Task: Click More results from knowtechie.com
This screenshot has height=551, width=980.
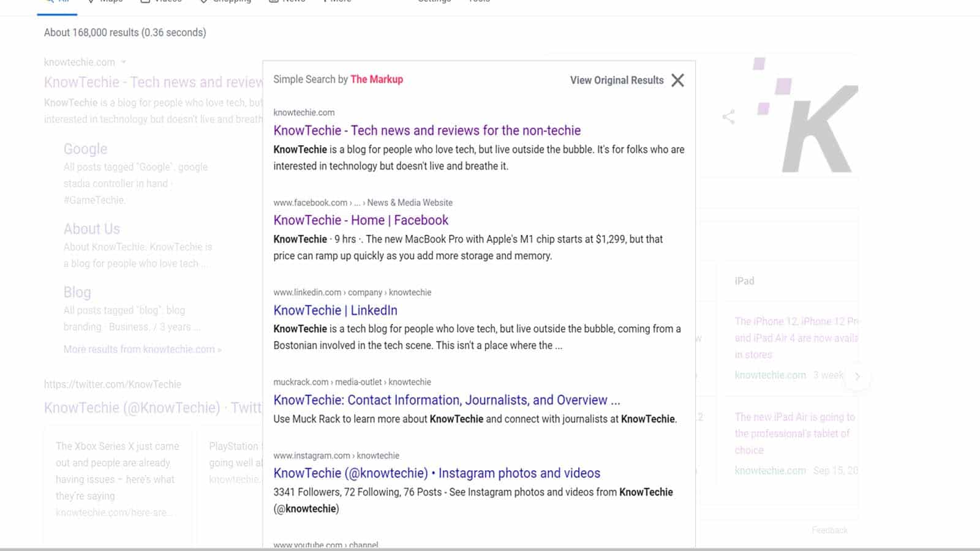Action: tap(143, 350)
